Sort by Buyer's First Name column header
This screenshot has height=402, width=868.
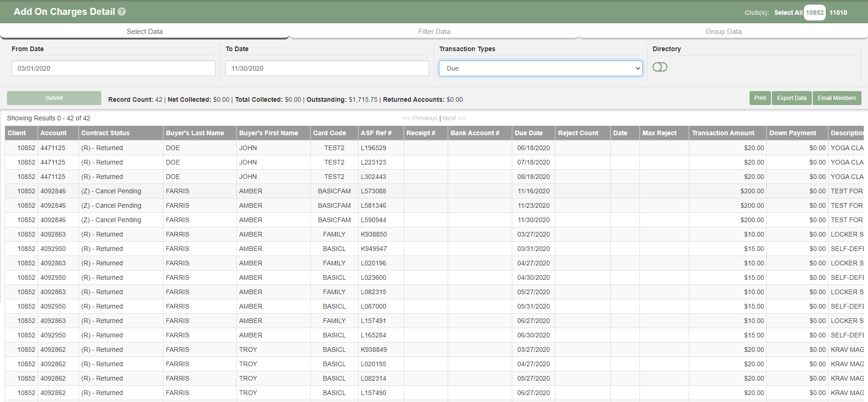pyautogui.click(x=274, y=133)
